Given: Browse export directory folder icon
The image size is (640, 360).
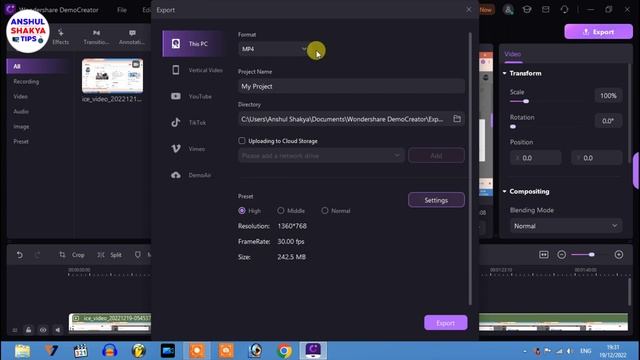Looking at the screenshot, I should coord(457,119).
